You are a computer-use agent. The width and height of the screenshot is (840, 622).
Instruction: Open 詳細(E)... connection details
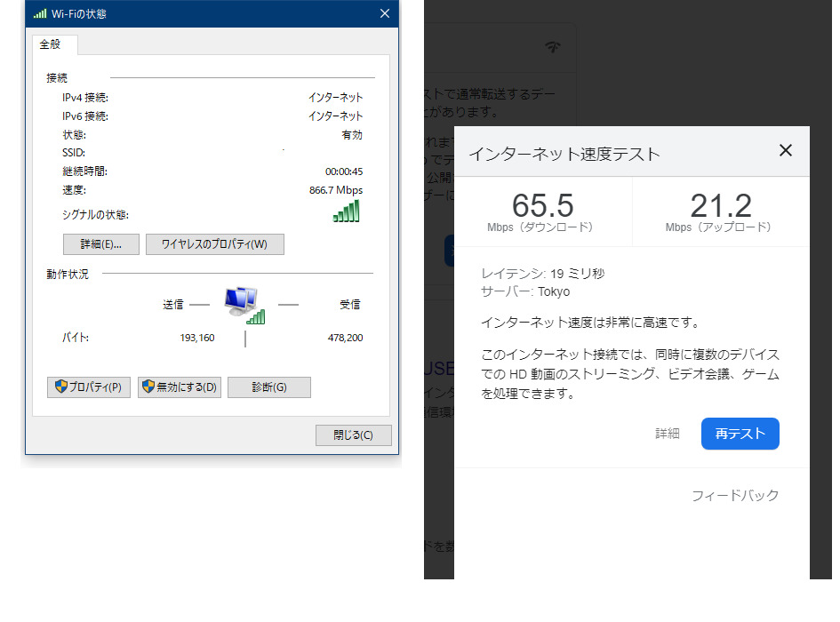click(x=101, y=244)
